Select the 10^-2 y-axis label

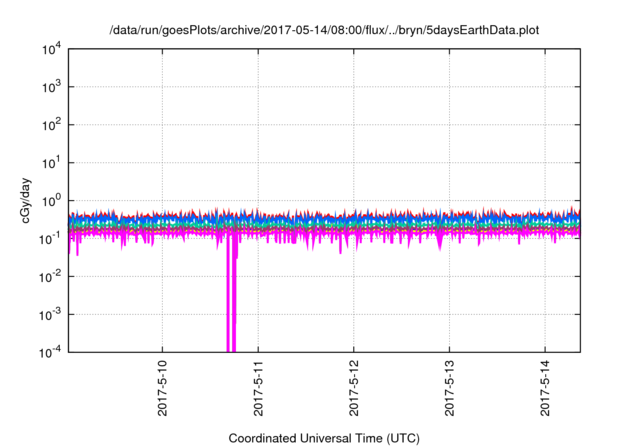point(51,277)
